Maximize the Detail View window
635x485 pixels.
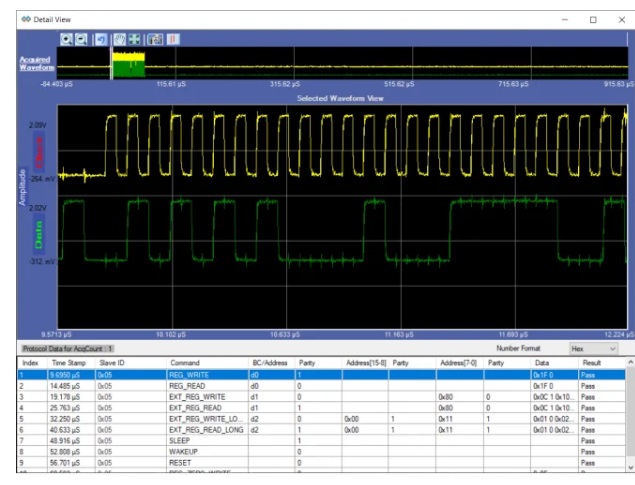click(x=593, y=19)
